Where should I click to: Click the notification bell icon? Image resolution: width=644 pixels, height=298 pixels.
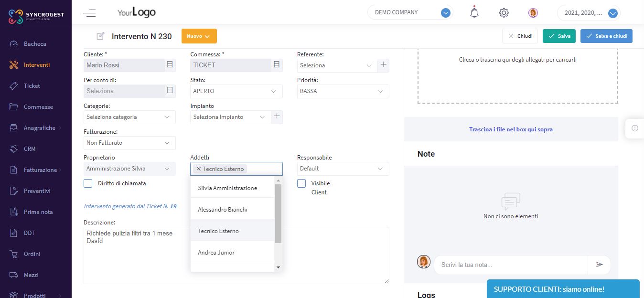[474, 13]
